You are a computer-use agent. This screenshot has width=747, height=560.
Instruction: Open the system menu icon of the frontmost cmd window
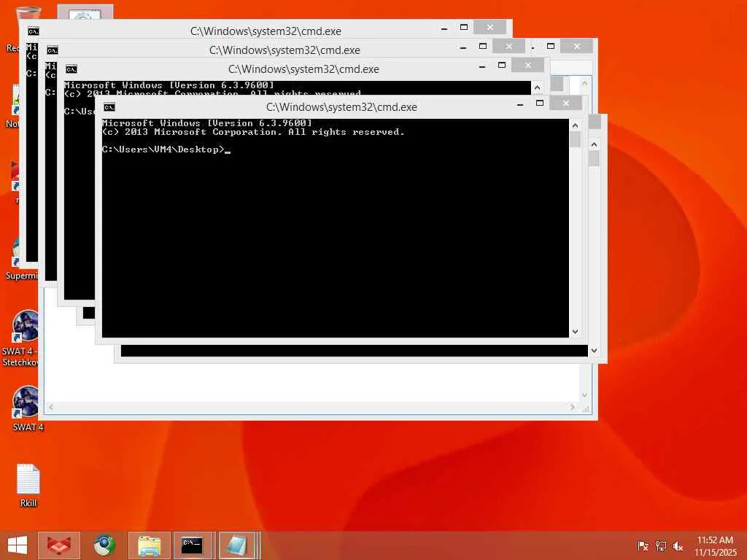pos(109,107)
